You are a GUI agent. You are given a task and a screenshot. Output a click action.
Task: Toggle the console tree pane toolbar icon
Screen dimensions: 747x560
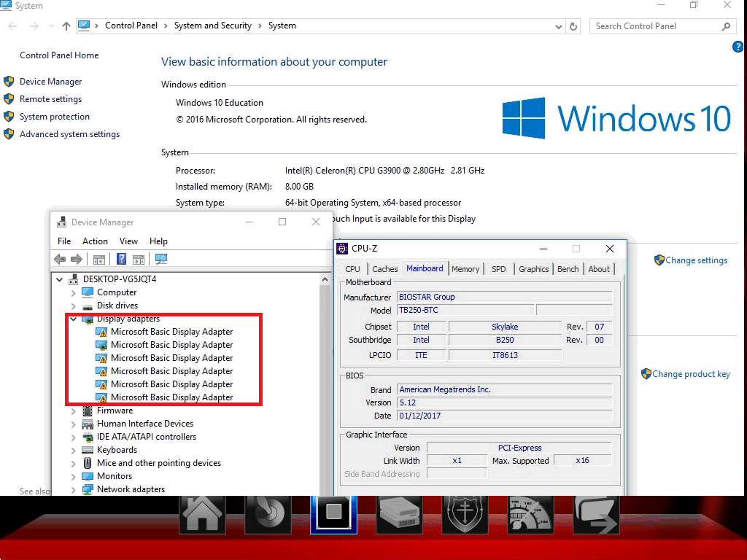99,259
